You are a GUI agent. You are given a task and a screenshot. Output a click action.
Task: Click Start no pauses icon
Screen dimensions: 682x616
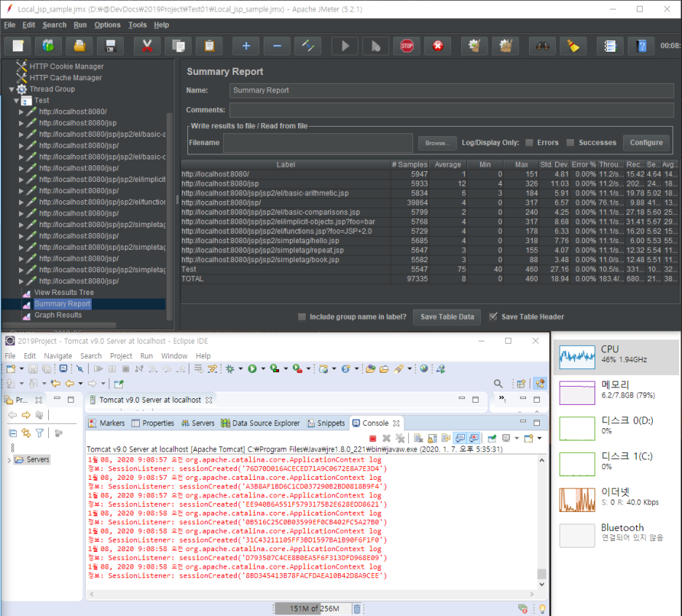coord(376,46)
